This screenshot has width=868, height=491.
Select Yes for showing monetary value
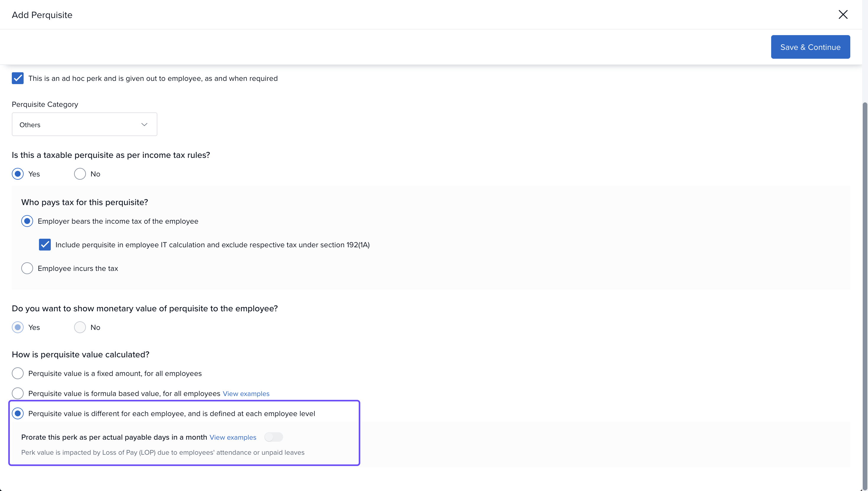[x=17, y=328]
